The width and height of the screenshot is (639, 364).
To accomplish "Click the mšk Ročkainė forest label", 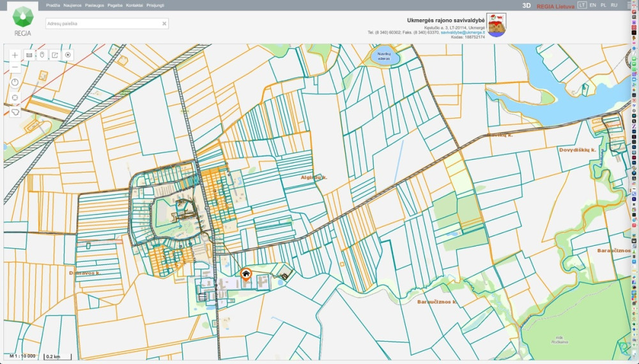I will (x=560, y=340).
